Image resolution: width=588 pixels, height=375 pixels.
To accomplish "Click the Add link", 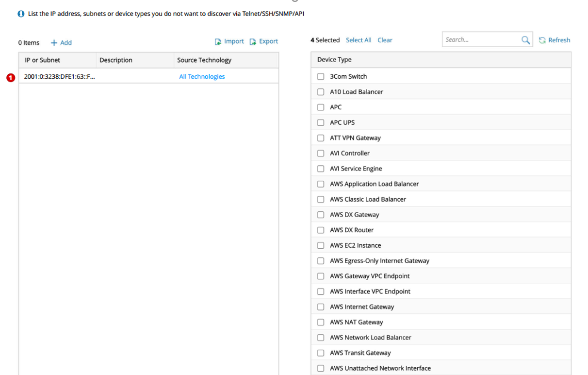I will point(66,43).
